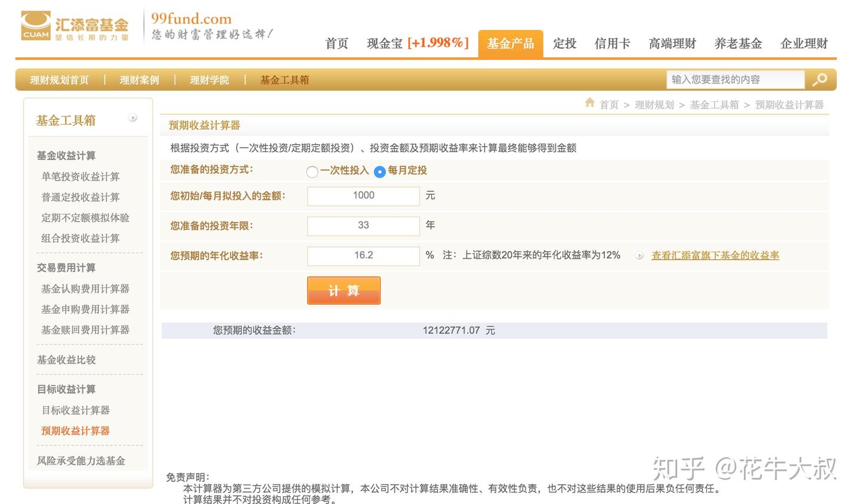Click the circle icon beside 基金工具箱 panel title
Screen dimensions: 859x504
point(132,118)
